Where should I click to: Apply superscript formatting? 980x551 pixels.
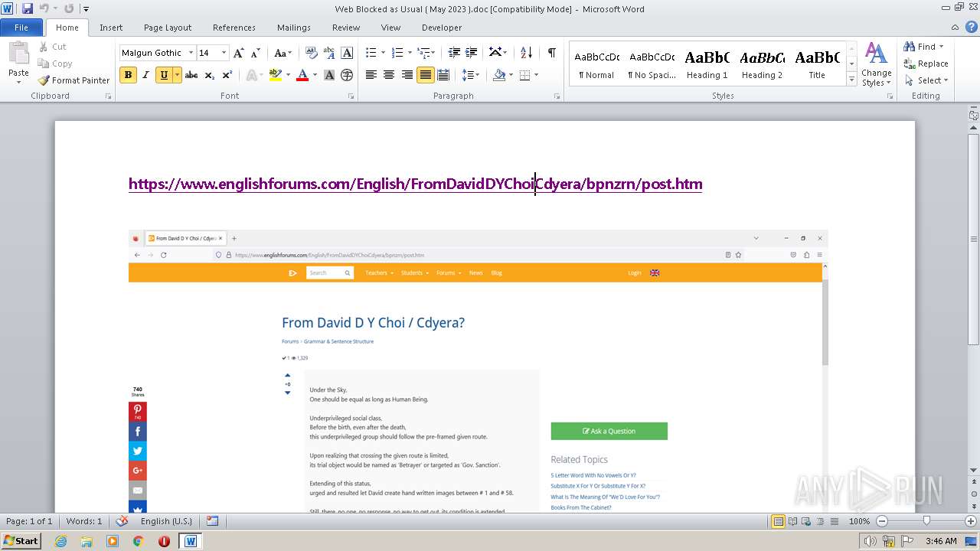[227, 75]
